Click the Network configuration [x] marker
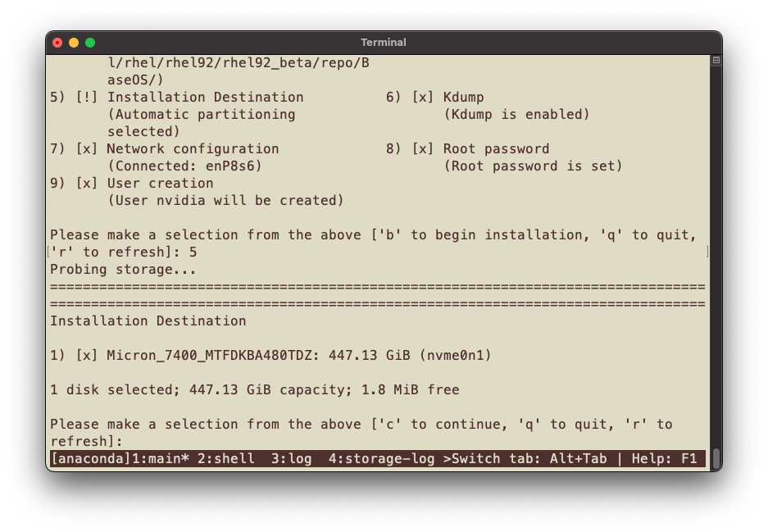Viewport: 768px width, 532px height. point(87,148)
